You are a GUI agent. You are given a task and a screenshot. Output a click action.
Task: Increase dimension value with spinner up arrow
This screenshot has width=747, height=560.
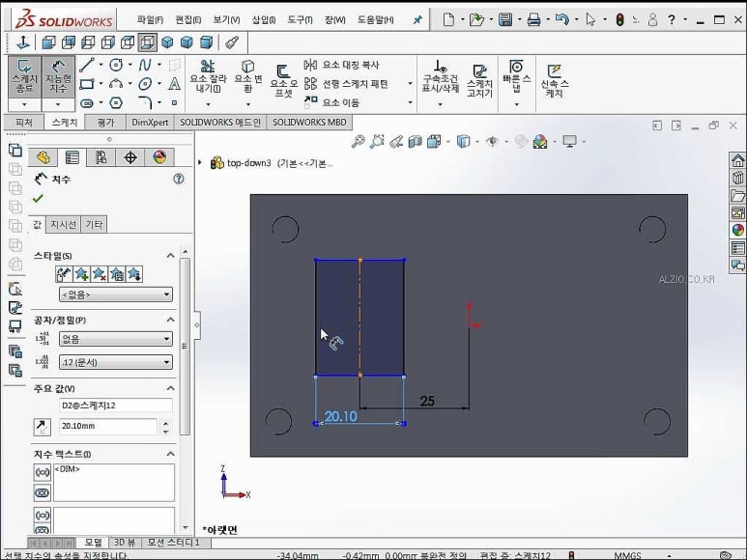coord(165,423)
